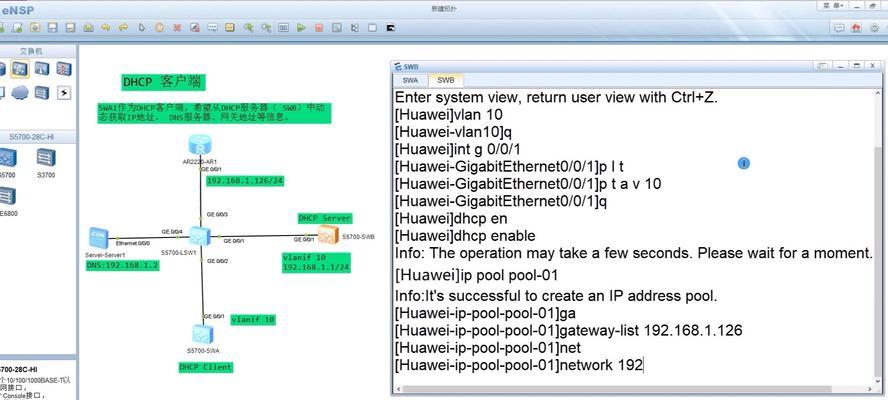
Task: Select the hand pan tool
Action: tap(159, 27)
